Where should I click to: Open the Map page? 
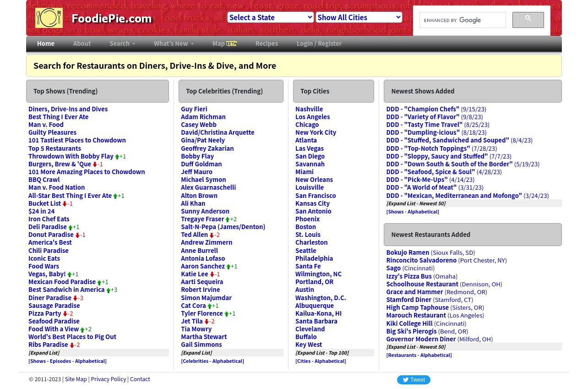[x=218, y=44]
